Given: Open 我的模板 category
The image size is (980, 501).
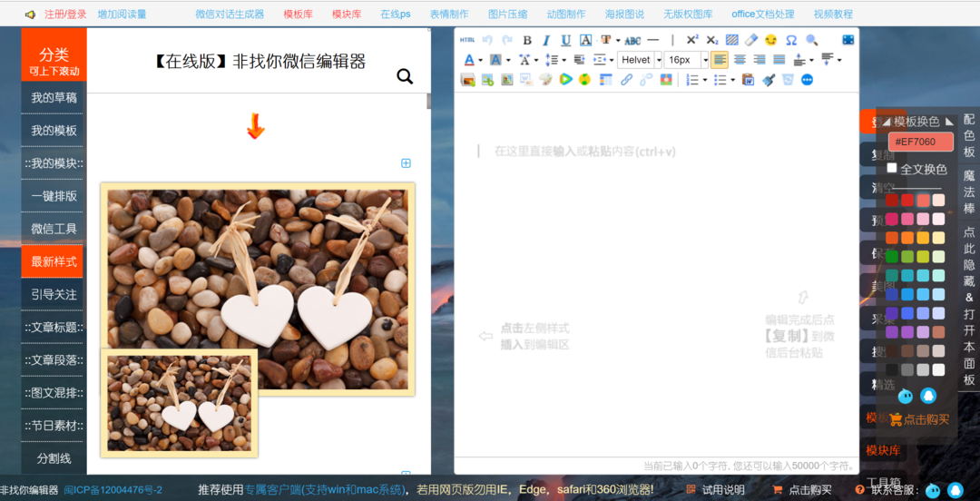Looking at the screenshot, I should 54,130.
